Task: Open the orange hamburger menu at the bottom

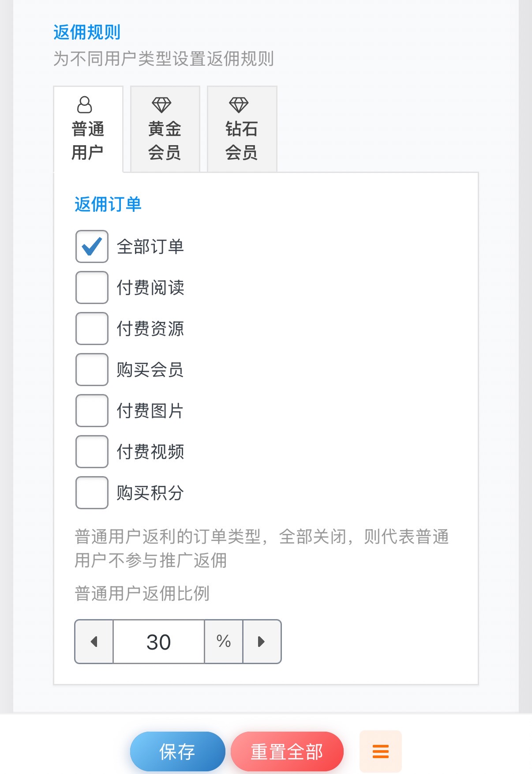Action: tap(380, 750)
